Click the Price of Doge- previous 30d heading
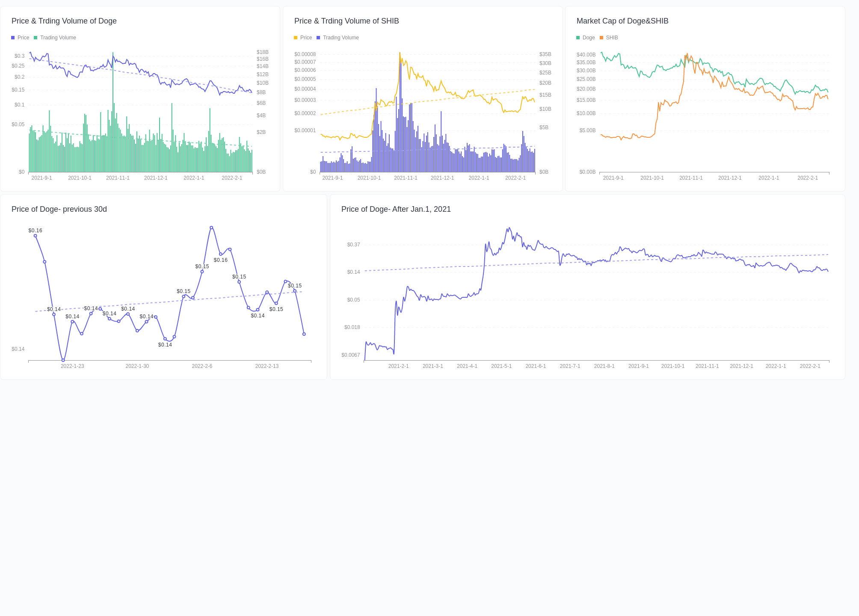Image resolution: width=859 pixels, height=616 pixels. pyautogui.click(x=59, y=209)
